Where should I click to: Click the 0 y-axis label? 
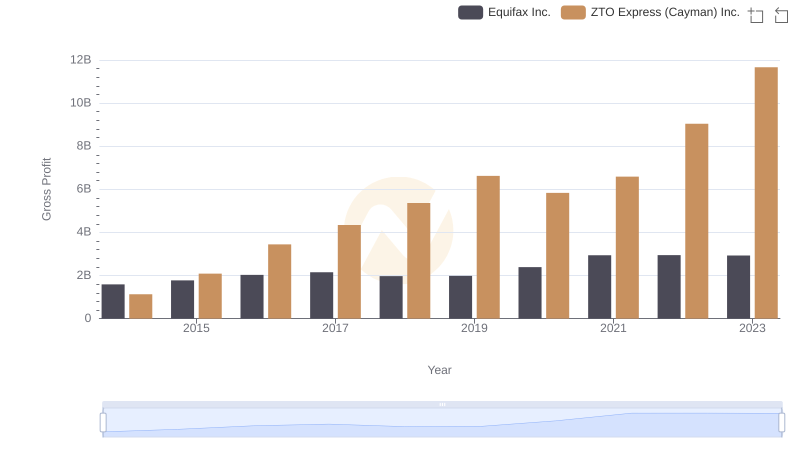pyautogui.click(x=88, y=318)
